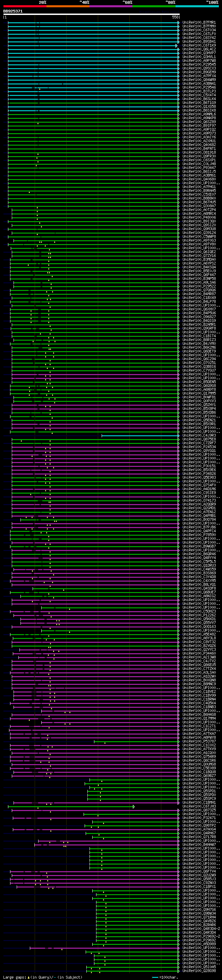The height and width of the screenshot is (980, 222).
Task: Select hit label UniRef100_Q6L4C2
Action: click(x=199, y=49)
